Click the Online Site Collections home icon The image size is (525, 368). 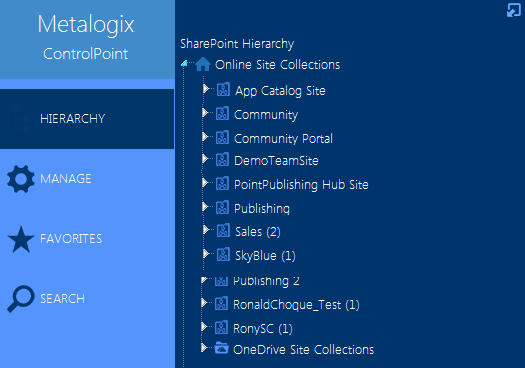click(203, 64)
